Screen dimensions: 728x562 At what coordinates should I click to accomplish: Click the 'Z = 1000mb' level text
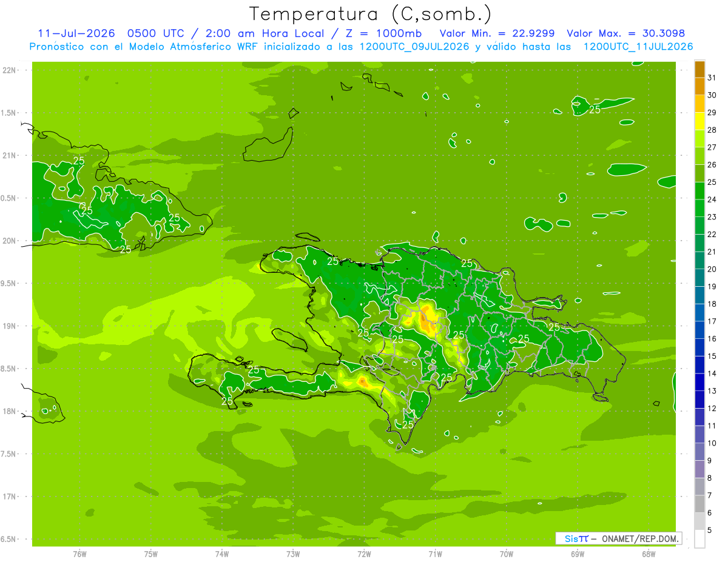(x=383, y=33)
